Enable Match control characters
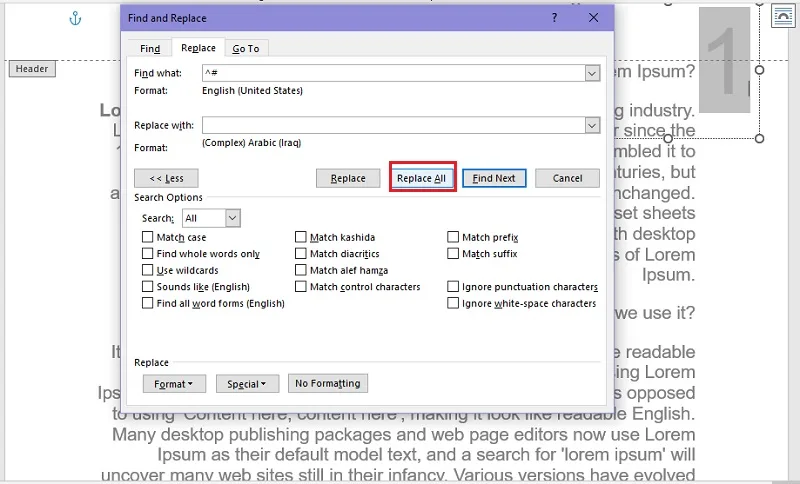Image resolution: width=800 pixels, height=484 pixels. (x=301, y=287)
